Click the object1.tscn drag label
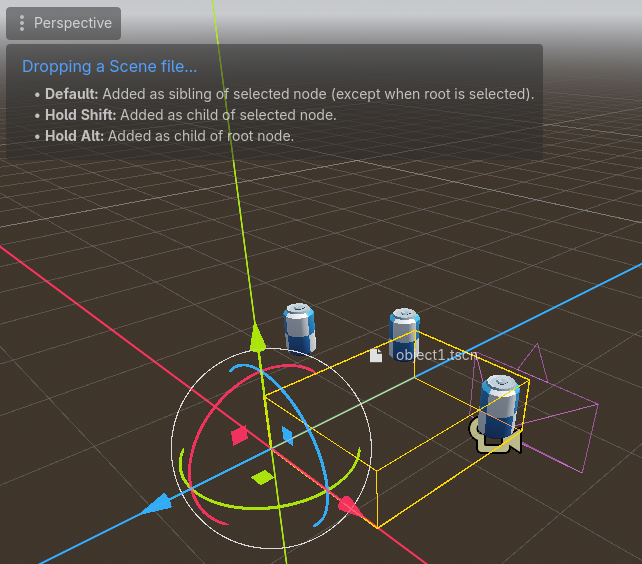 point(436,355)
